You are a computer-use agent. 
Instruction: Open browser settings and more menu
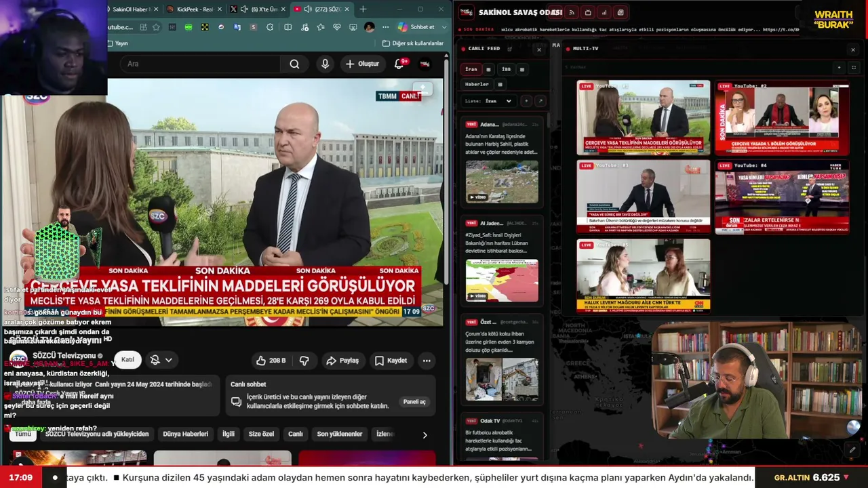click(x=385, y=27)
